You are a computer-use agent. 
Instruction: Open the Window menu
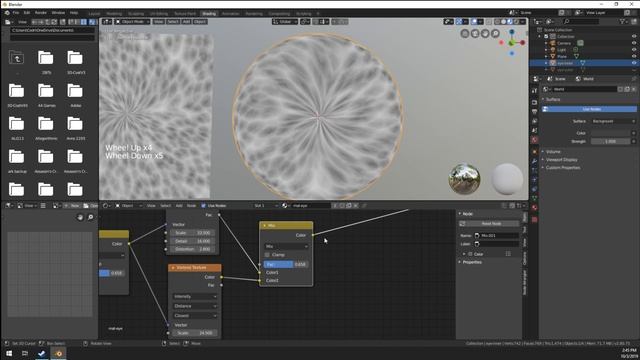58,13
